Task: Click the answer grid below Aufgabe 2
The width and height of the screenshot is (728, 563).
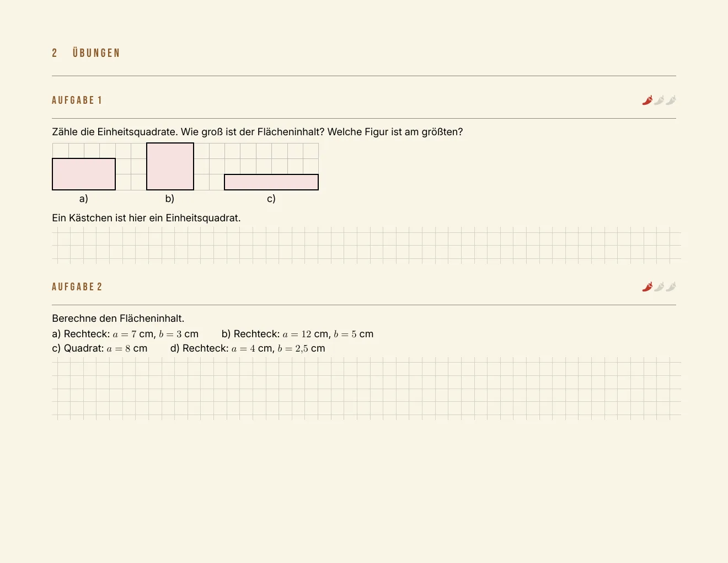Action: coord(367,388)
